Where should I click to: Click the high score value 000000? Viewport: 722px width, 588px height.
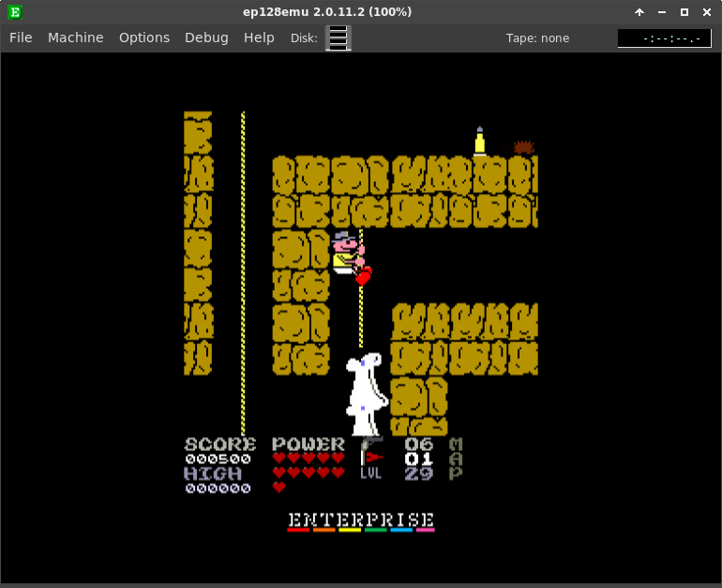coord(218,488)
